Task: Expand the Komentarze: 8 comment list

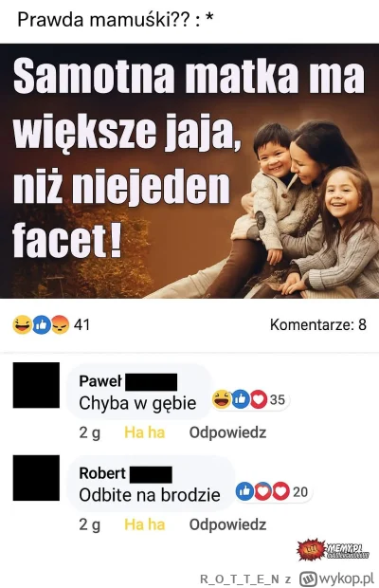Action: tap(318, 324)
